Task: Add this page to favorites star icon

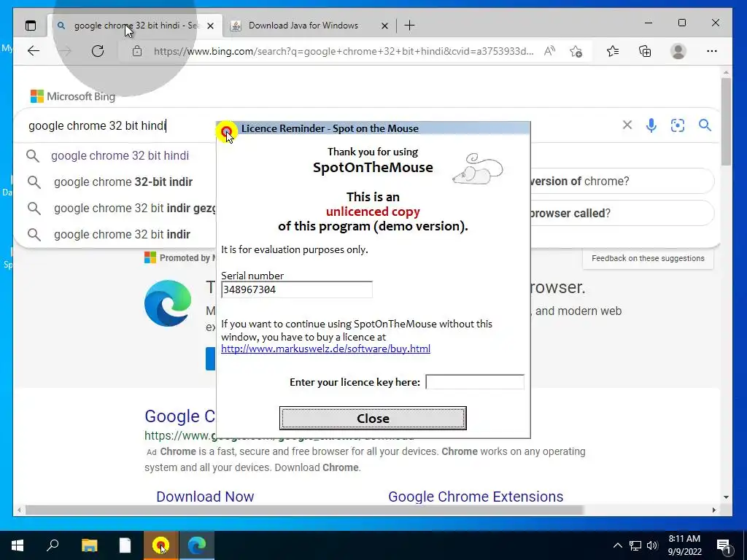Action: click(x=576, y=51)
